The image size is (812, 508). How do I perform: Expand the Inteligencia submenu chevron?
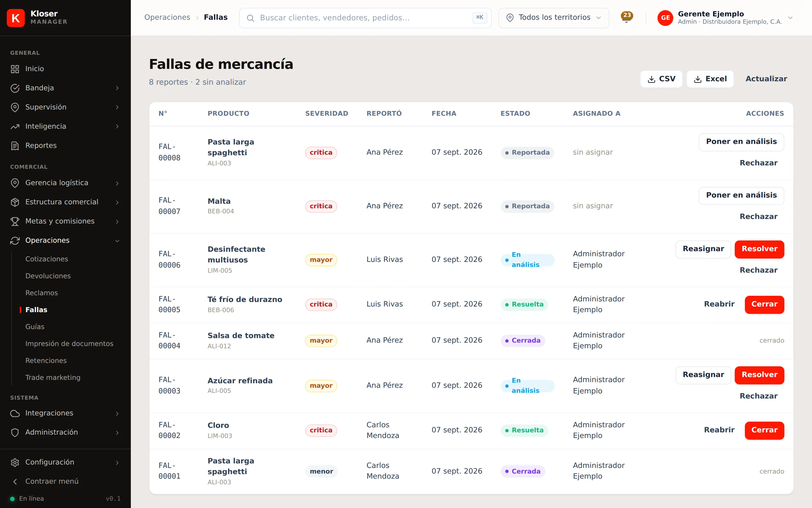point(117,126)
